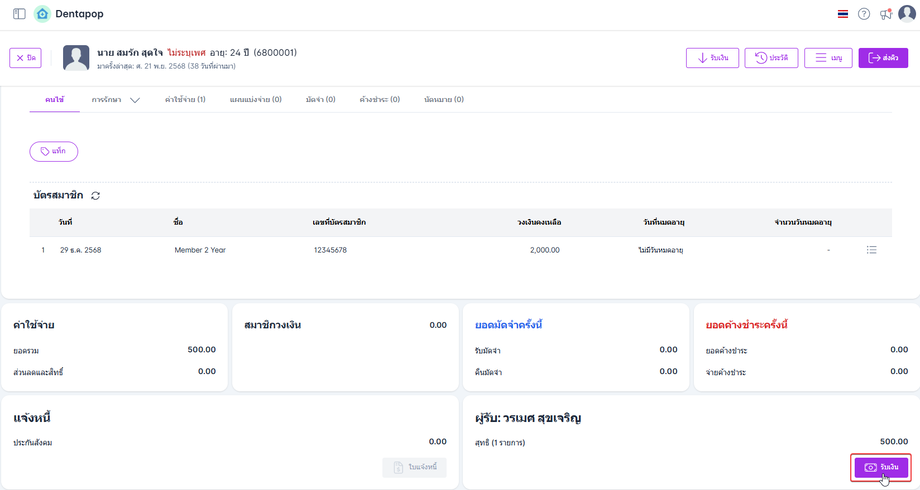Click the วันที่หมดอายุ column header
This screenshot has height=490, width=920.
pos(664,222)
